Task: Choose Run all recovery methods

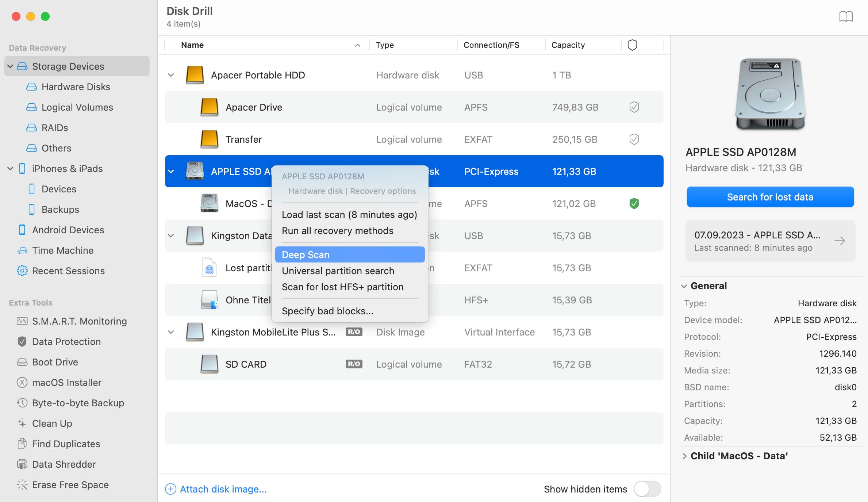Action: click(x=350, y=230)
